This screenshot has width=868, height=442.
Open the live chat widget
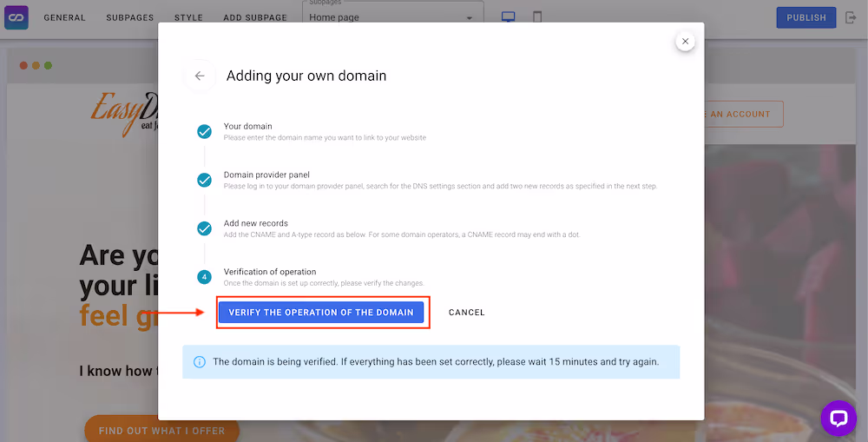click(x=838, y=418)
